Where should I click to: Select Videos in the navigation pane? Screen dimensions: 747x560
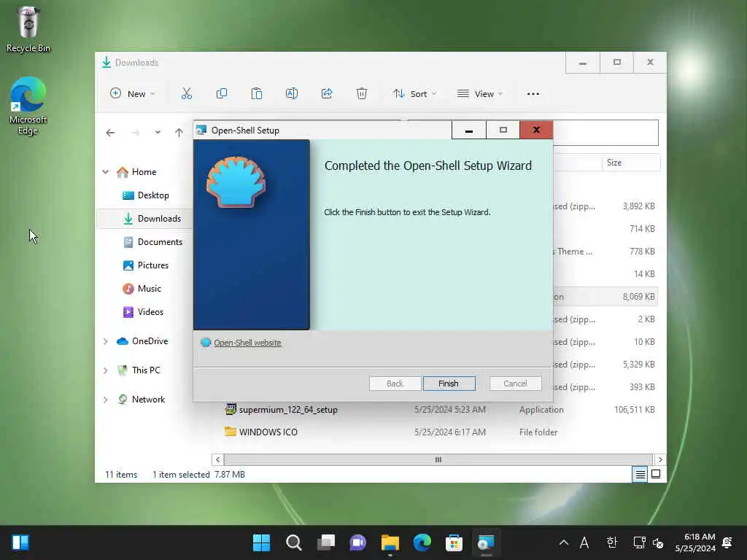(150, 312)
